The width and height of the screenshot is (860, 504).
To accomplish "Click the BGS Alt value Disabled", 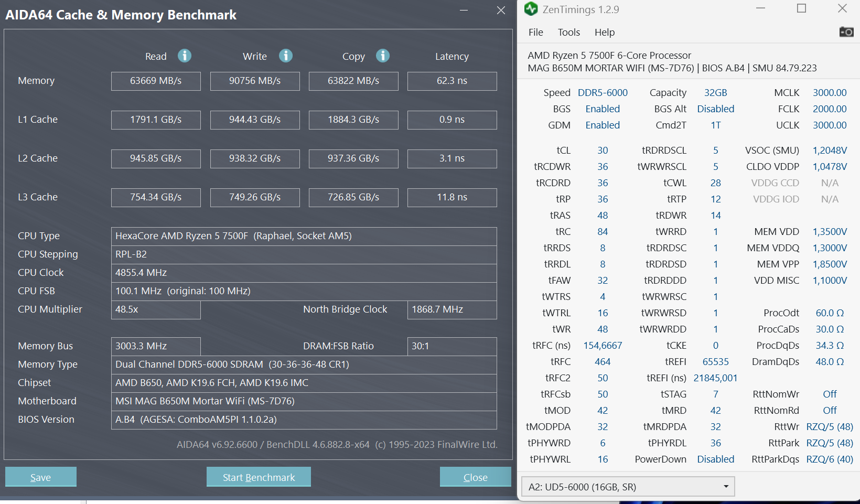I will click(716, 109).
